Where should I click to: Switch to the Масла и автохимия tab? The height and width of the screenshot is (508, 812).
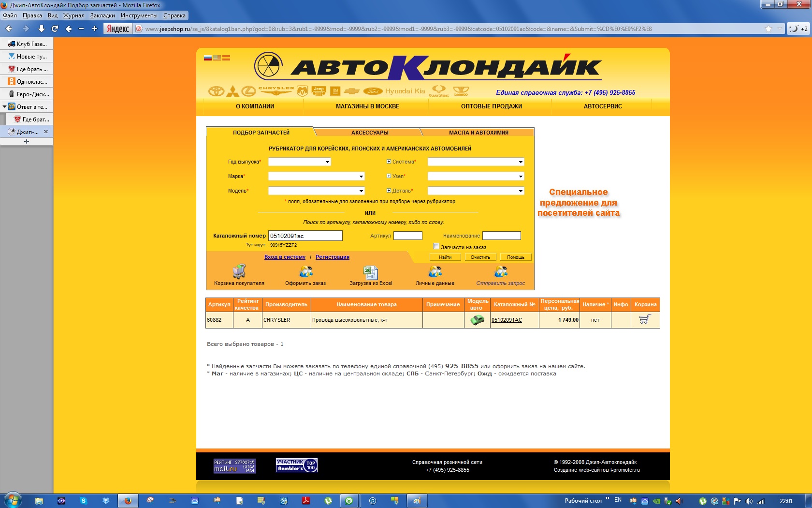pyautogui.click(x=478, y=133)
